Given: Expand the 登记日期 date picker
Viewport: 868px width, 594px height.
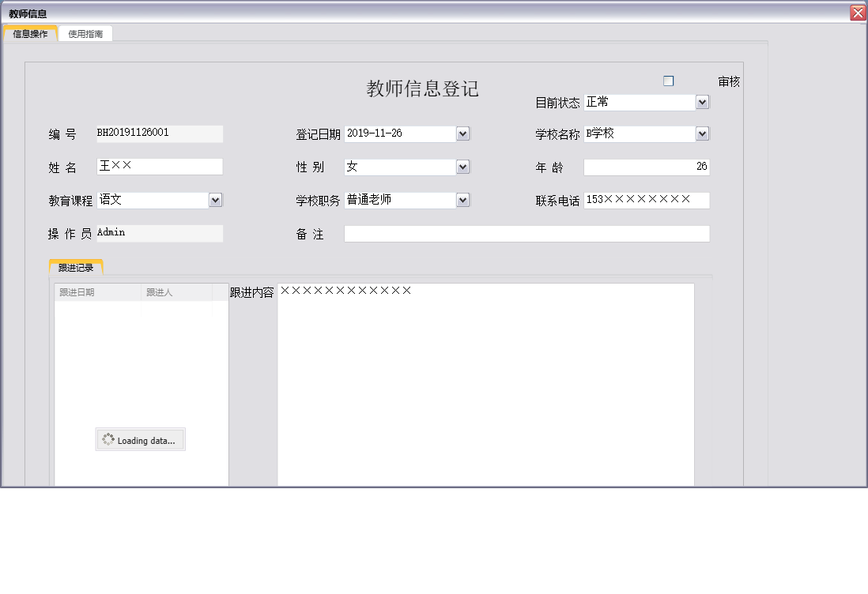Looking at the screenshot, I should point(462,133).
